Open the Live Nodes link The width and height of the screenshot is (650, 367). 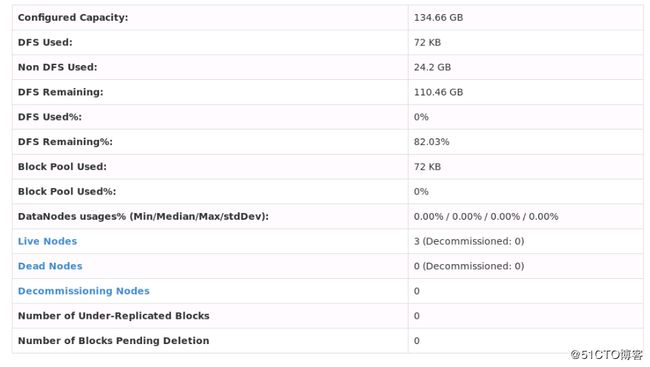click(x=47, y=241)
